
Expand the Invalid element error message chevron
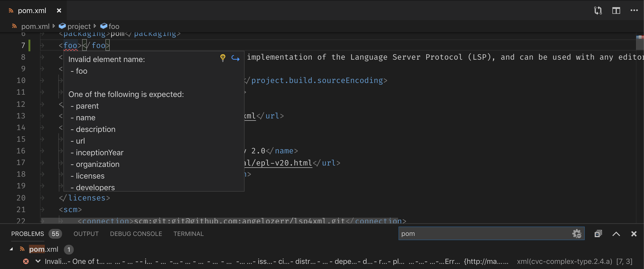click(38, 261)
